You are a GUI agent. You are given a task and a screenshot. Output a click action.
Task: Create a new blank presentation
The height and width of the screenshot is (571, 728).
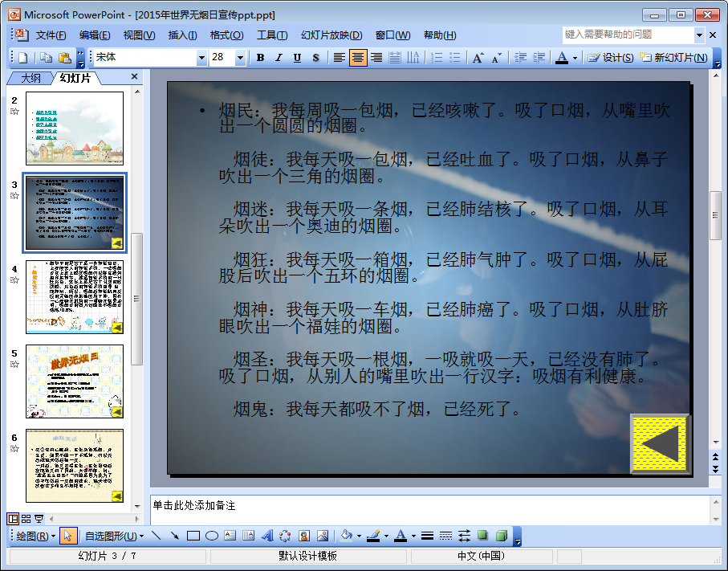pos(22,58)
